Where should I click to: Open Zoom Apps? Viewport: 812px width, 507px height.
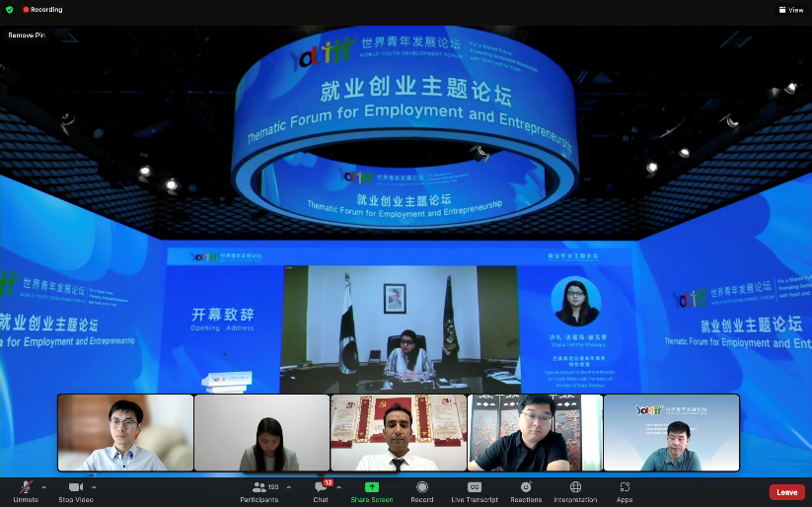(x=625, y=491)
